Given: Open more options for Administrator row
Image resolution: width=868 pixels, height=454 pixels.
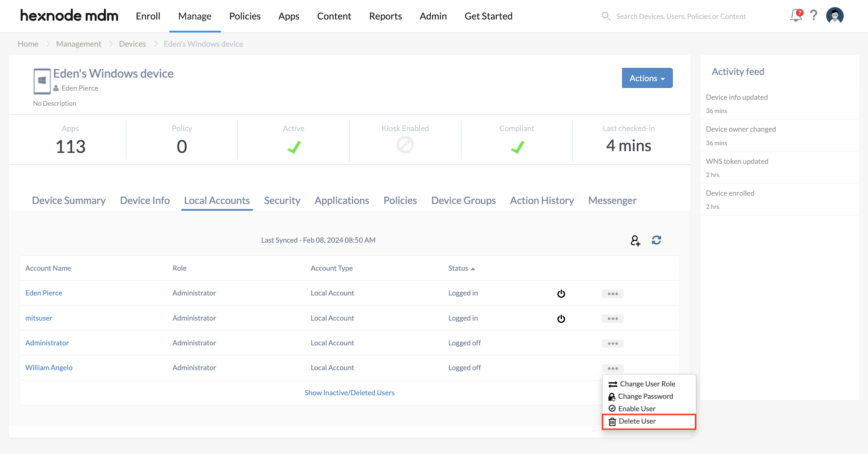Looking at the screenshot, I should point(613,344).
